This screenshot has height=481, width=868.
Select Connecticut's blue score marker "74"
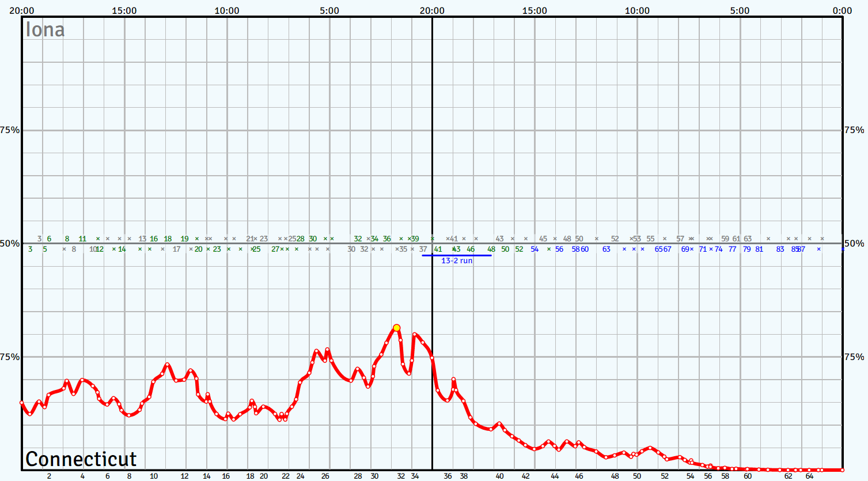tap(718, 249)
